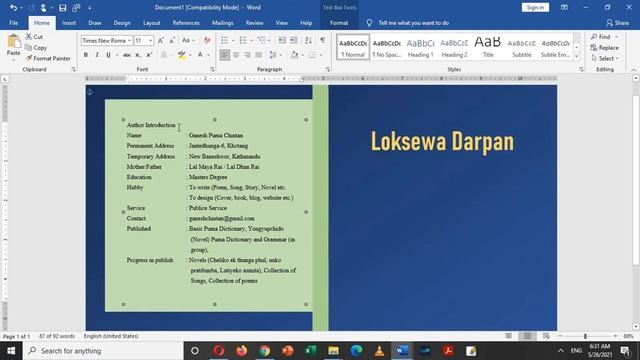Collapse the ribbon
The width and height of the screenshot is (640, 360).
tap(634, 70)
